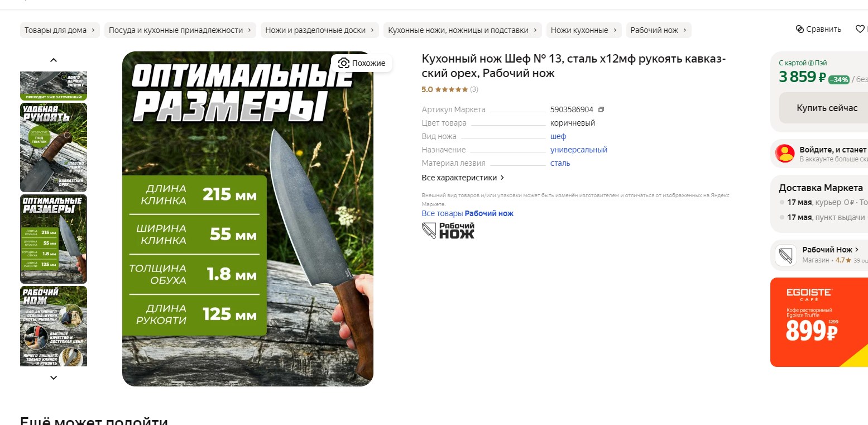Click the heart favorites icon
This screenshot has height=425, width=868.
pos(860,29)
